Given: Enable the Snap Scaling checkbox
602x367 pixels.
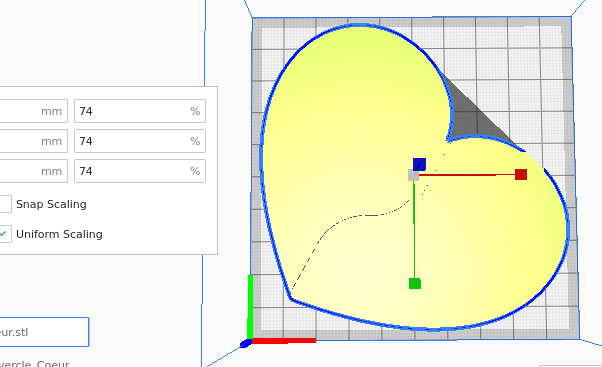Looking at the screenshot, I should [x=5, y=204].
